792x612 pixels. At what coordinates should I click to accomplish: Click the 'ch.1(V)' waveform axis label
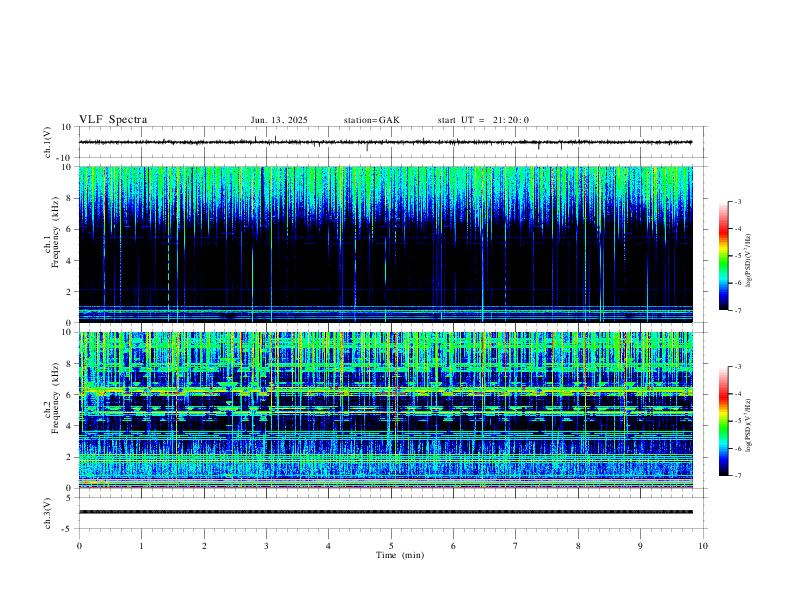point(48,142)
